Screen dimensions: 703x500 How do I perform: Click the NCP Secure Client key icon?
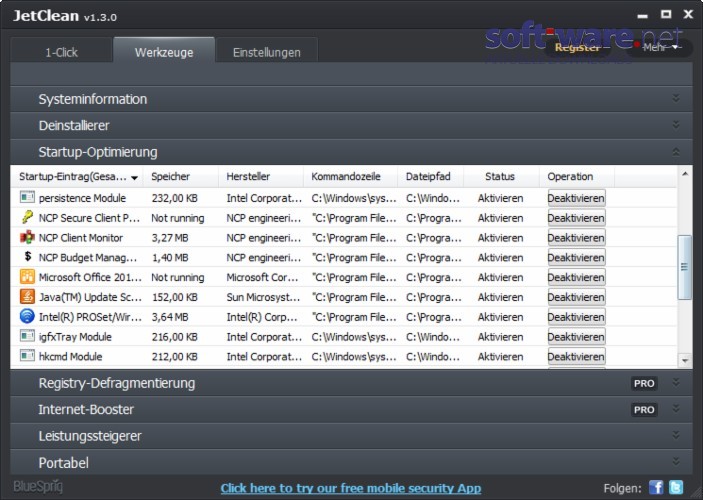(x=27, y=217)
